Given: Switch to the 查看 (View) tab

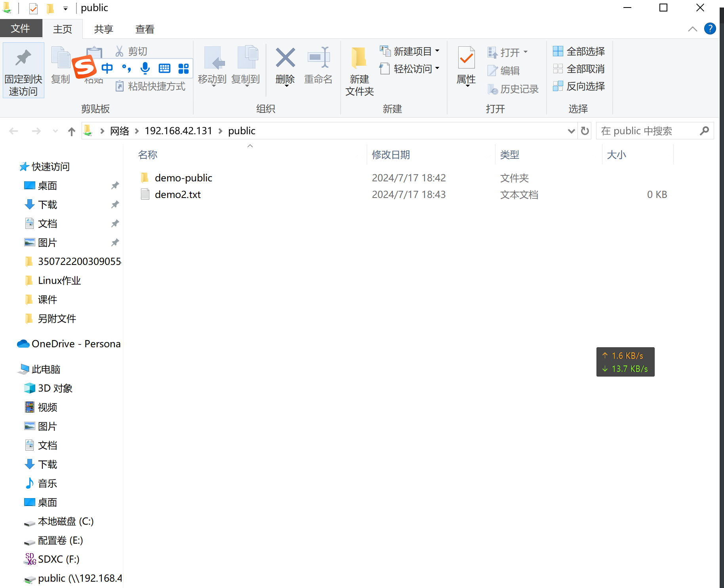Looking at the screenshot, I should coord(144,29).
